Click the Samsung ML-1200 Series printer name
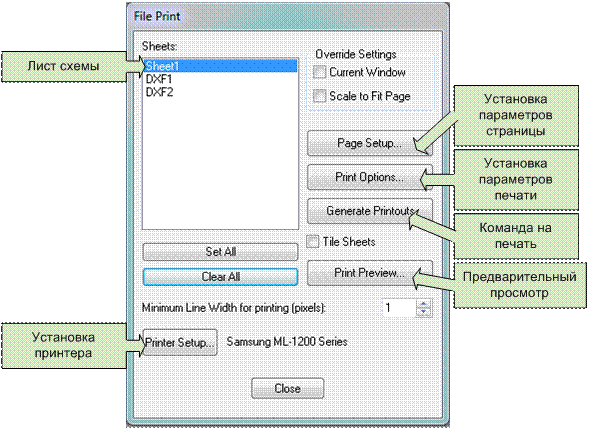This screenshot has width=589, height=432. [287, 342]
